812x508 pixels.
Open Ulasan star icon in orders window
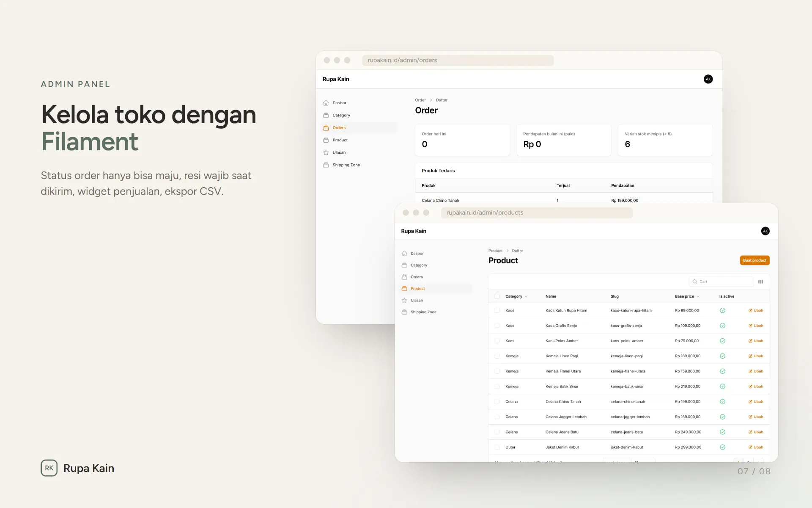coord(326,152)
